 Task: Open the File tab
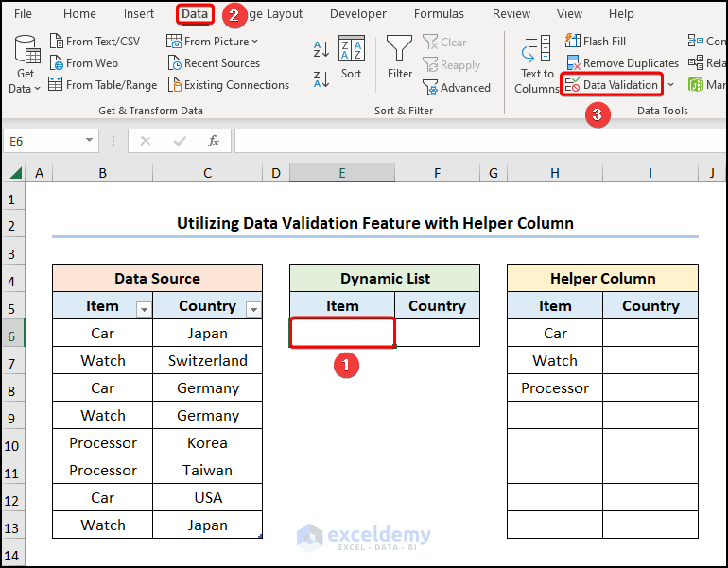click(x=24, y=14)
